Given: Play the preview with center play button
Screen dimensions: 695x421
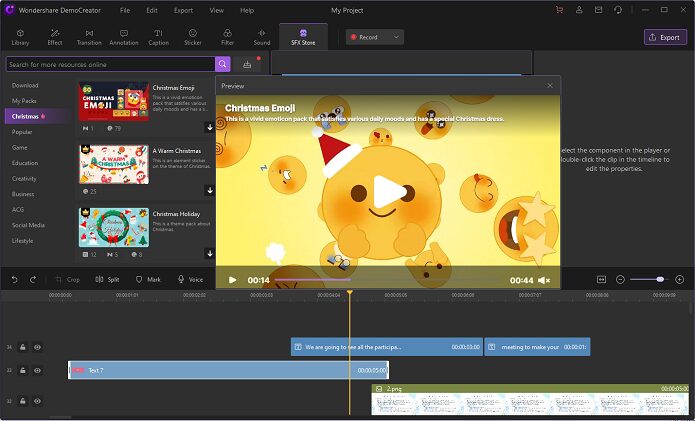Looking at the screenshot, I should pos(388,192).
